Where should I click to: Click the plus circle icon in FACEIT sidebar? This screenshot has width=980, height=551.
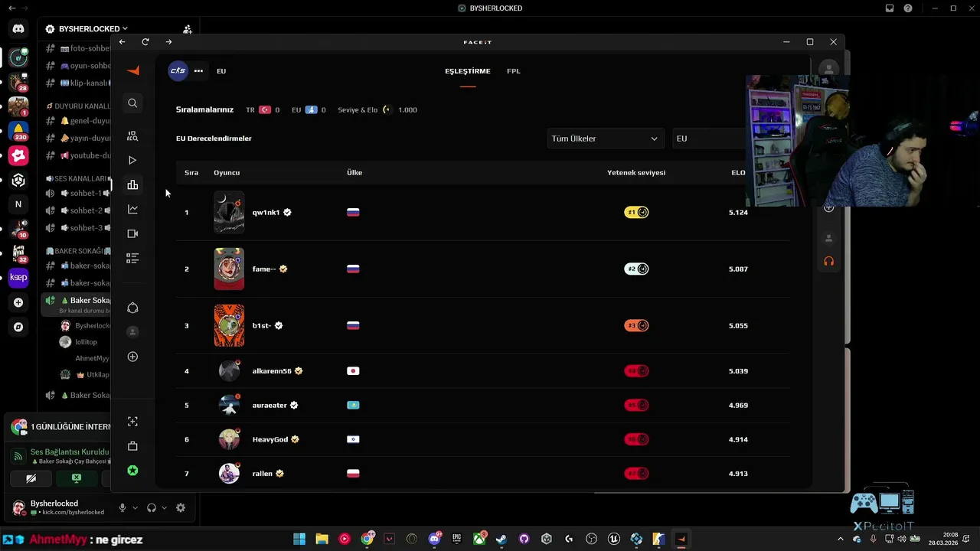(132, 357)
